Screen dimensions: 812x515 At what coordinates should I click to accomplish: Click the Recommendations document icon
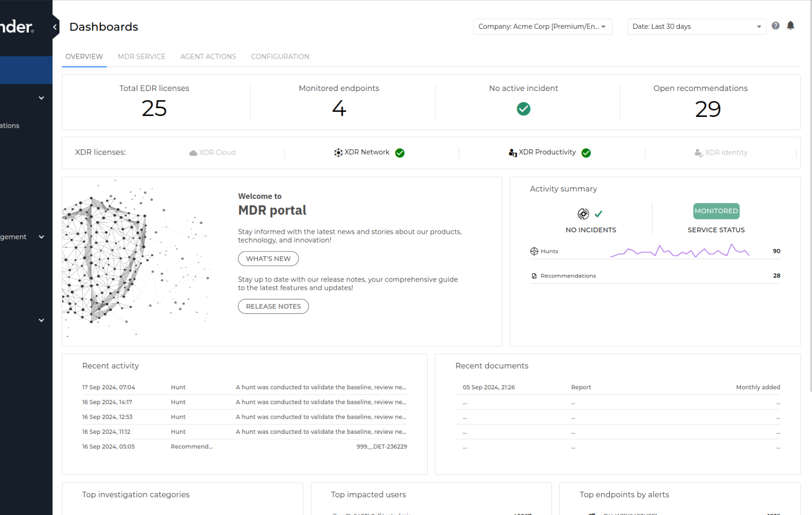click(x=534, y=275)
